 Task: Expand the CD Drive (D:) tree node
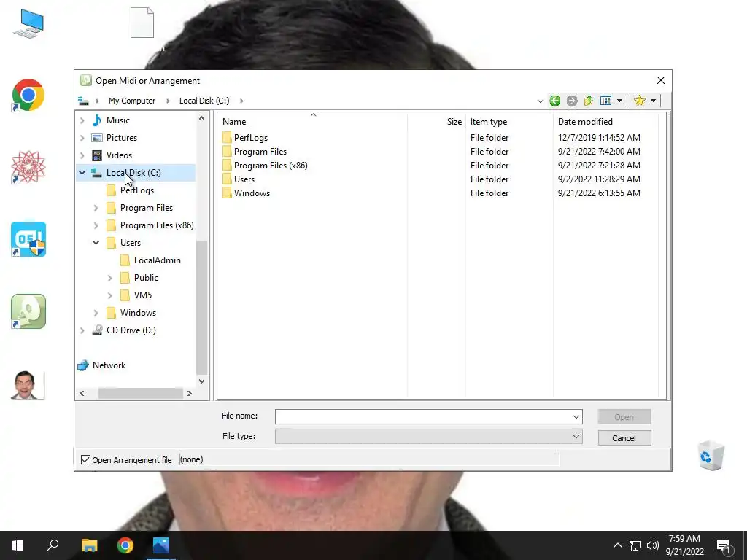click(82, 330)
